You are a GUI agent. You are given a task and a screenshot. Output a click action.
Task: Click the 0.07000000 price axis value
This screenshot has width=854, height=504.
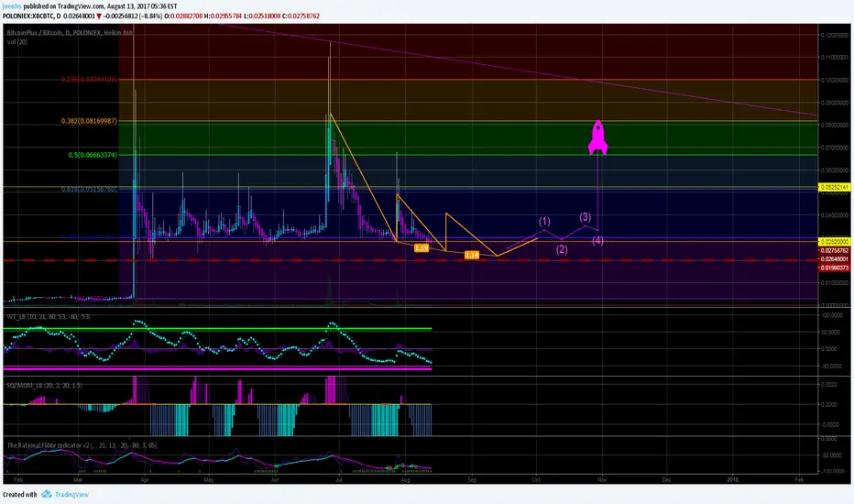coord(835,148)
